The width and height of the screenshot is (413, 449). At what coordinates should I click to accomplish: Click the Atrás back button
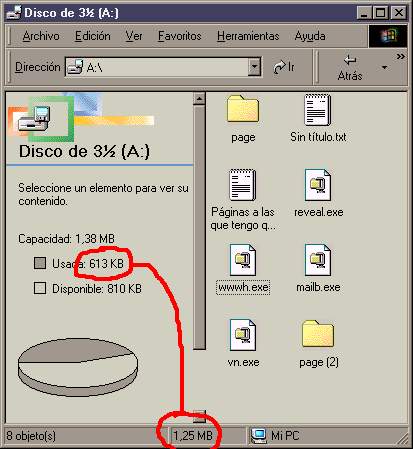(x=350, y=68)
